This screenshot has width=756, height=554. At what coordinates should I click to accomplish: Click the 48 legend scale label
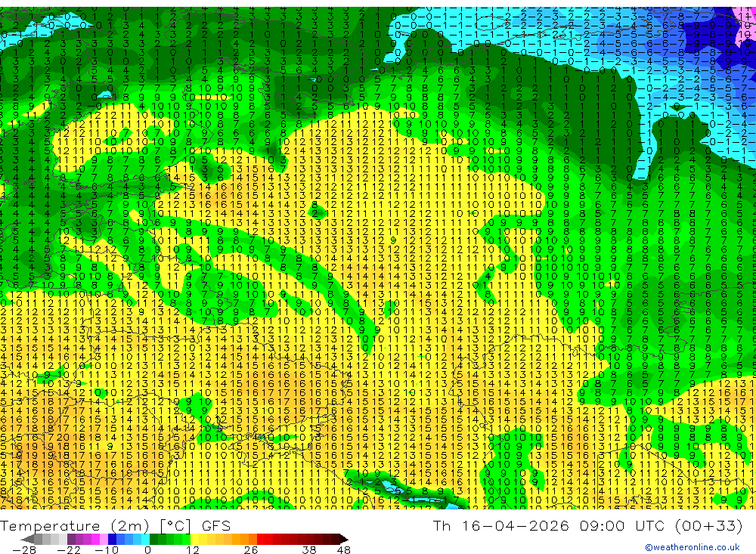pyautogui.click(x=344, y=550)
